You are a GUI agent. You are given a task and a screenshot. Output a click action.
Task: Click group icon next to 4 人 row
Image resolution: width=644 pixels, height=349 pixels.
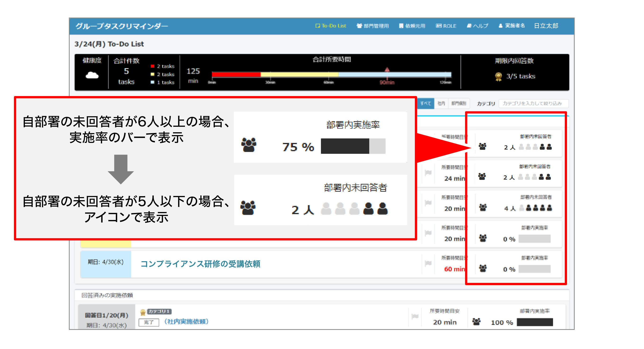click(483, 207)
